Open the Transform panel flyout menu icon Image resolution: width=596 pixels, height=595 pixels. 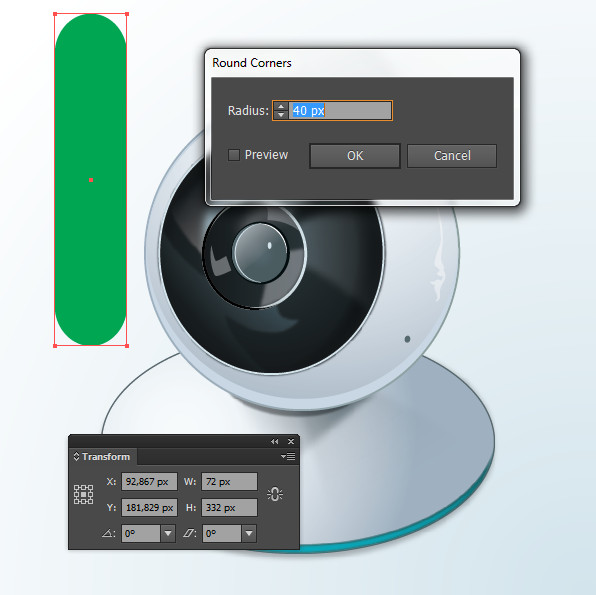[288, 456]
